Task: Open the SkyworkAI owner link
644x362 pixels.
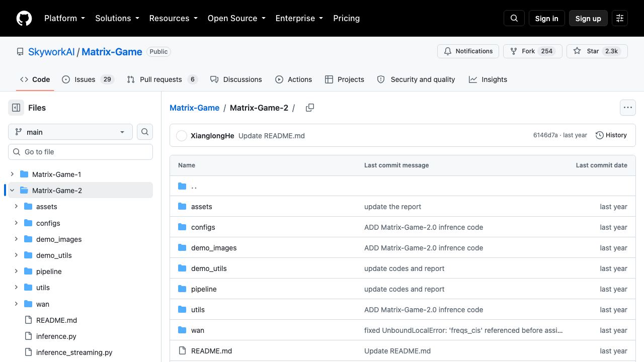Action: (51, 52)
